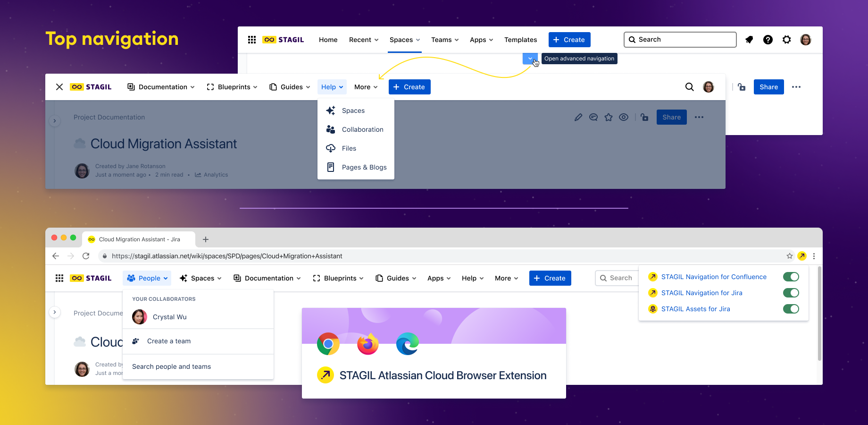Click the Share button next to more options
This screenshot has height=425, width=868.
point(768,87)
